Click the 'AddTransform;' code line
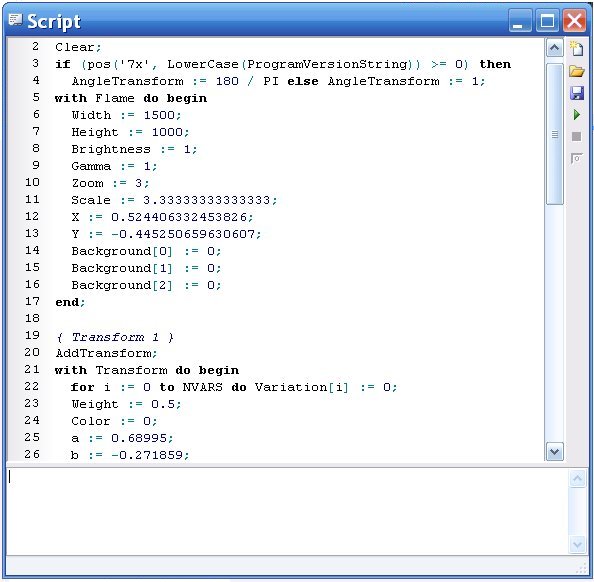Image resolution: width=594 pixels, height=582 pixels. pyautogui.click(x=106, y=353)
